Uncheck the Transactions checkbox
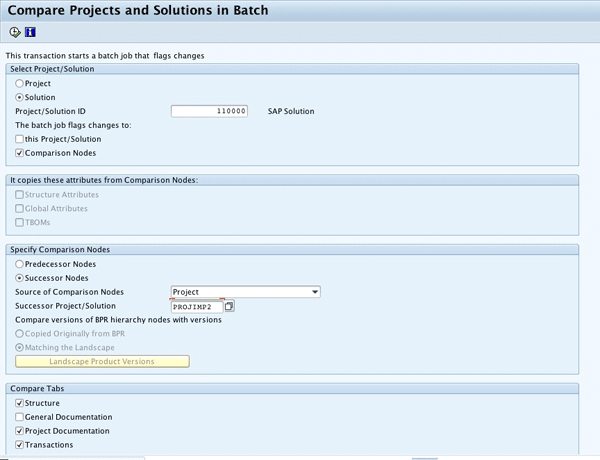600x460 pixels. (20, 445)
